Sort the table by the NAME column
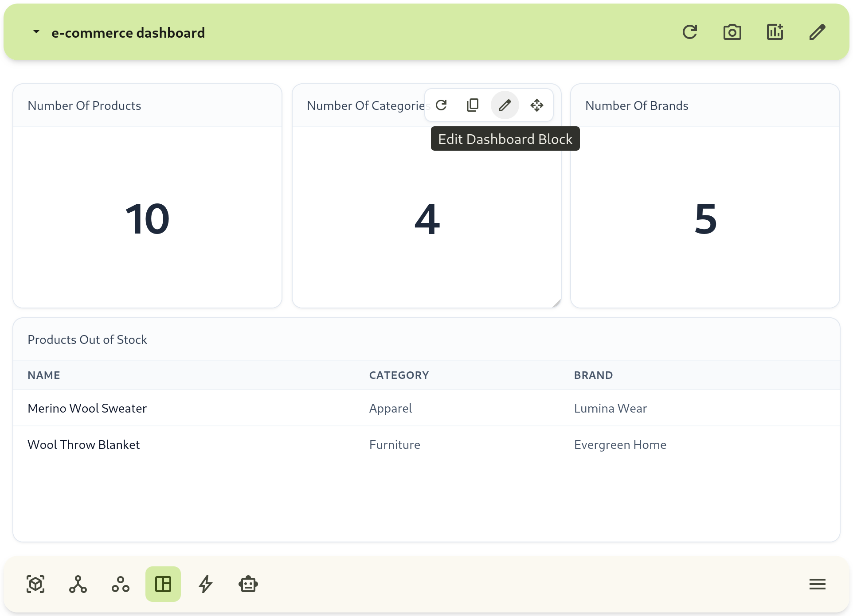853x616 pixels. [44, 375]
